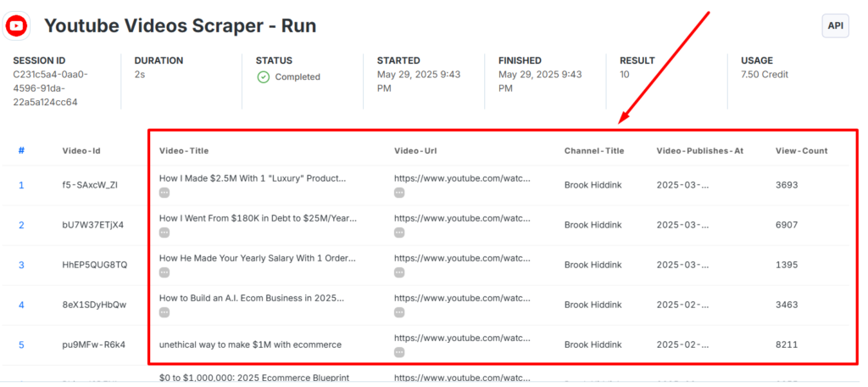
Task: Open row number 1 link
Action: (21, 185)
